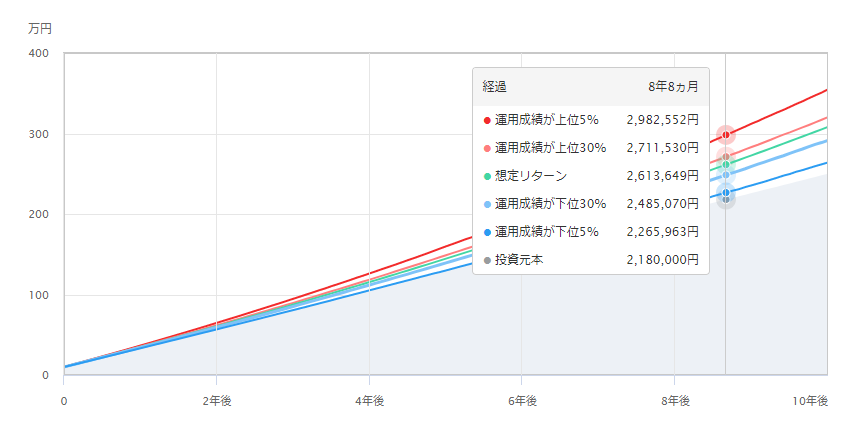Click the light blue dot beside 運用成績が下位30%
The height and width of the screenshot is (434, 842).
point(487,204)
